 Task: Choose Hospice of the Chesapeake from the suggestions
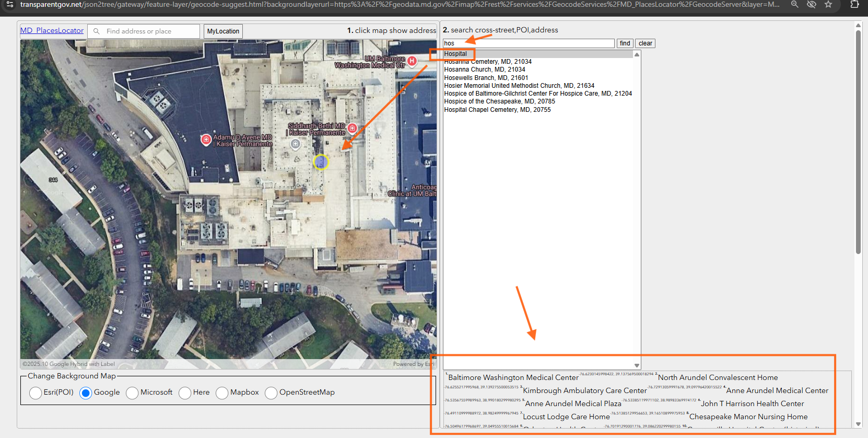[x=499, y=101]
